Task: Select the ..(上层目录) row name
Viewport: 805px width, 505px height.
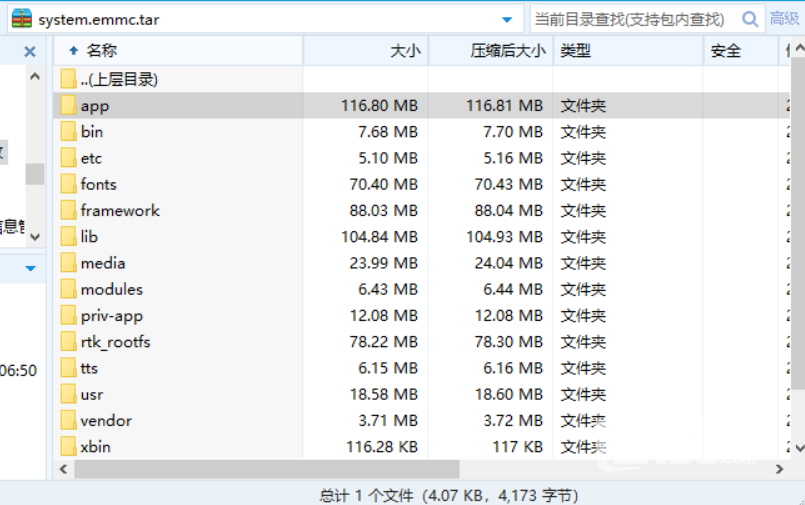Action: 119,79
